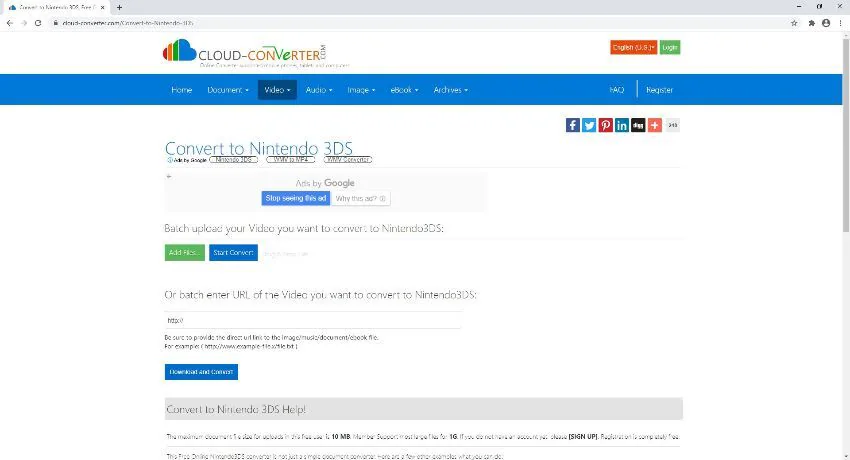This screenshot has width=850, height=460.
Task: Expand the Document menu
Action: (x=228, y=90)
